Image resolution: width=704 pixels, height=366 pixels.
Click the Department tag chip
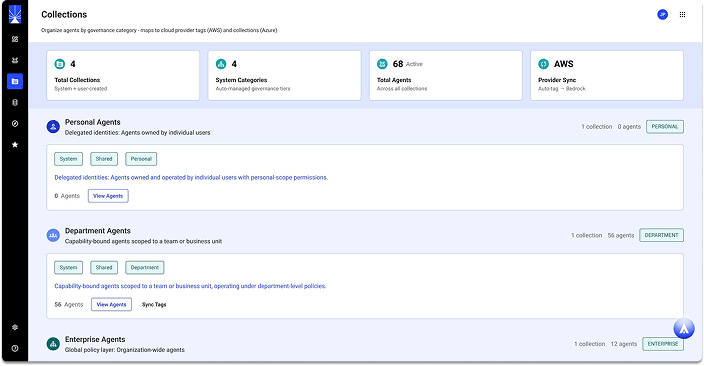pos(145,268)
